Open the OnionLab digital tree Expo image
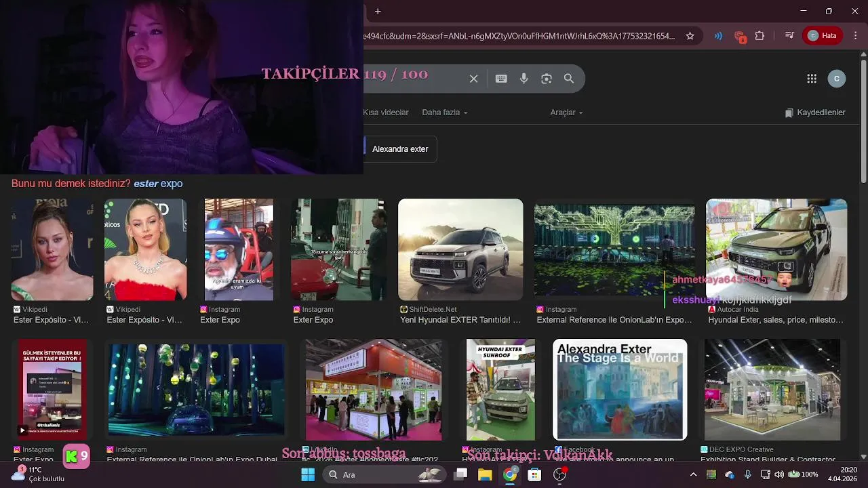Screen dimensions: 868x488 pos(614,249)
